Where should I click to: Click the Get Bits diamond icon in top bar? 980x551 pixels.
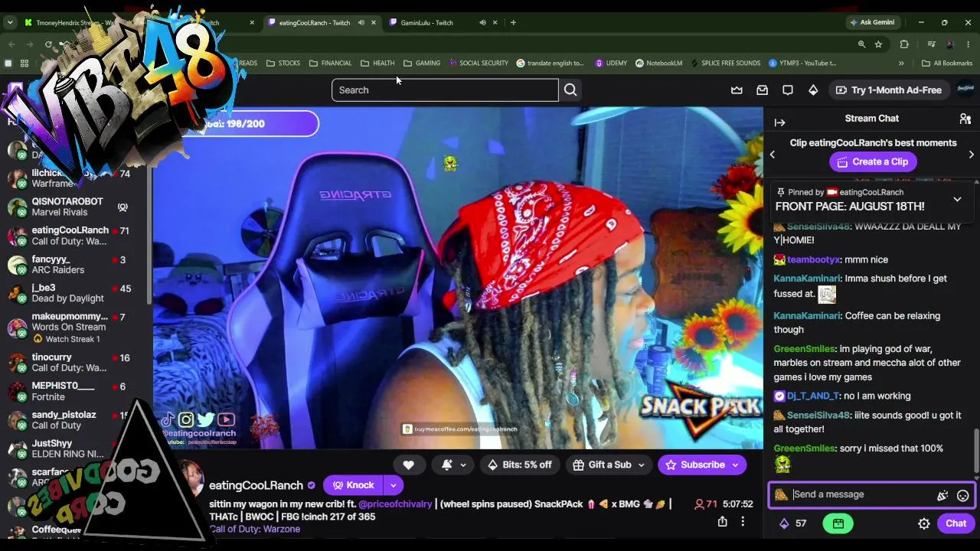point(813,90)
